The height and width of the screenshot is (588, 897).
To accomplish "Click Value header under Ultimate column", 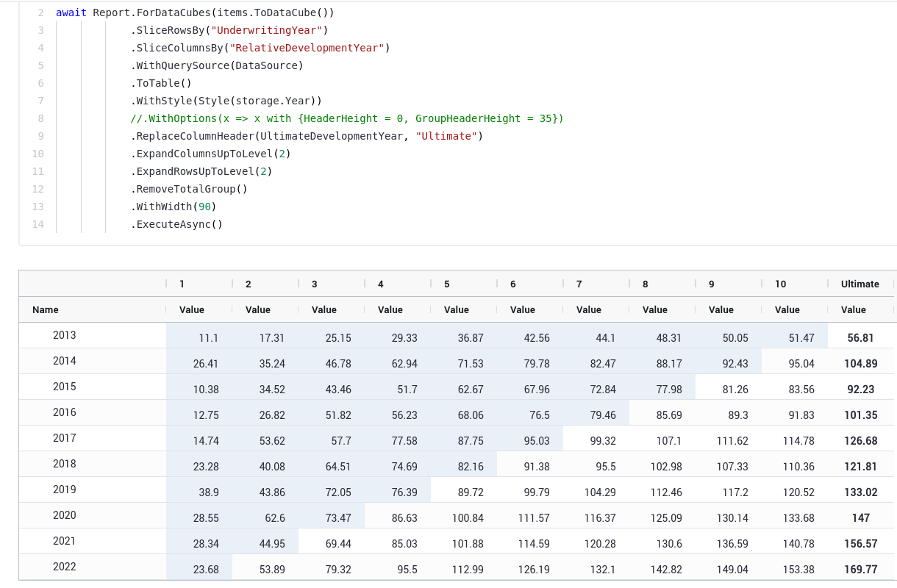I will 854,310.
